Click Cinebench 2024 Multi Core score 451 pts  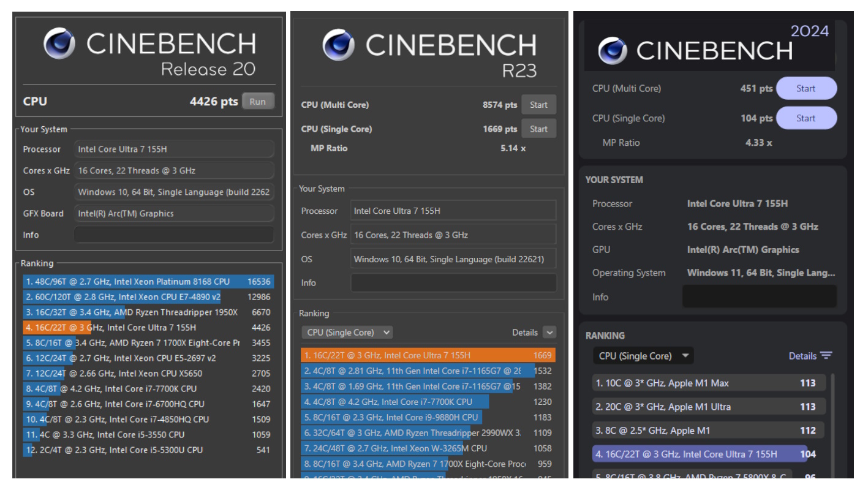click(x=757, y=88)
